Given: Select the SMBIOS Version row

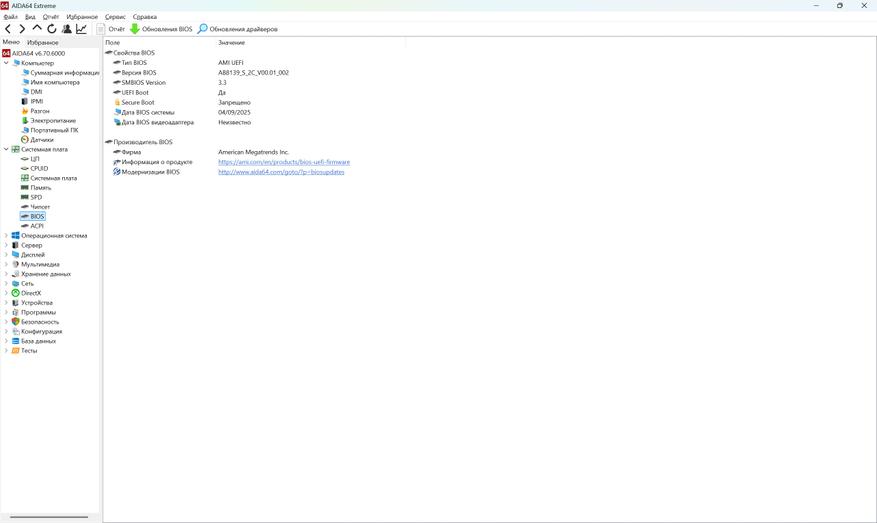Looking at the screenshot, I should point(169,83).
